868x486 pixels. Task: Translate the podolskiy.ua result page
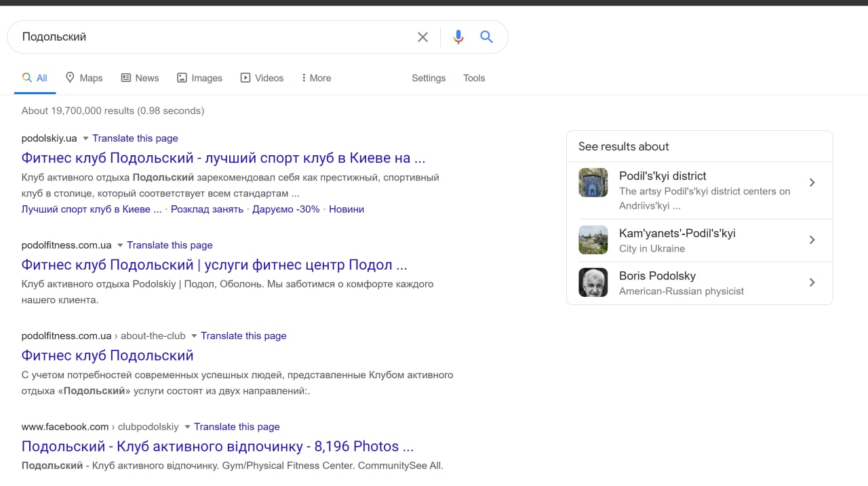[135, 138]
